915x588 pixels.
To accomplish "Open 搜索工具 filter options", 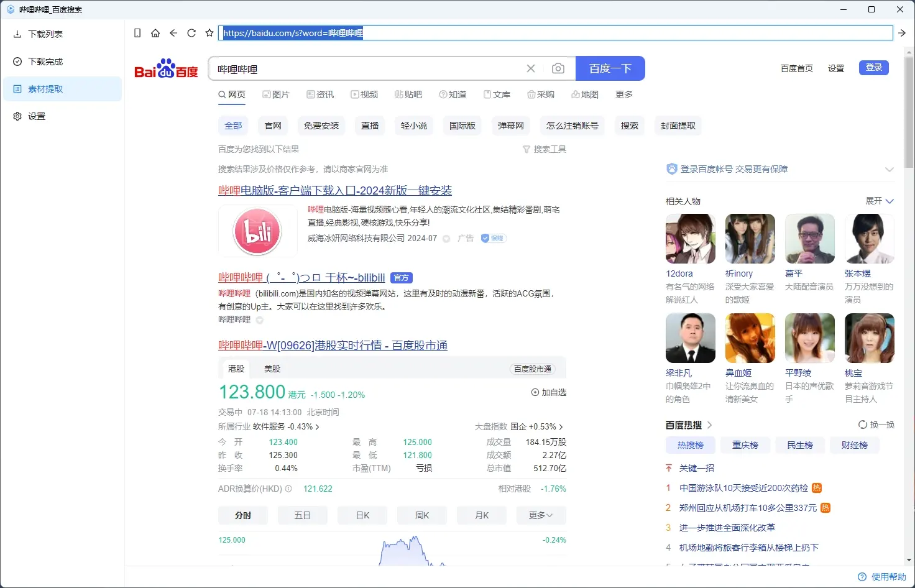I will pos(545,149).
